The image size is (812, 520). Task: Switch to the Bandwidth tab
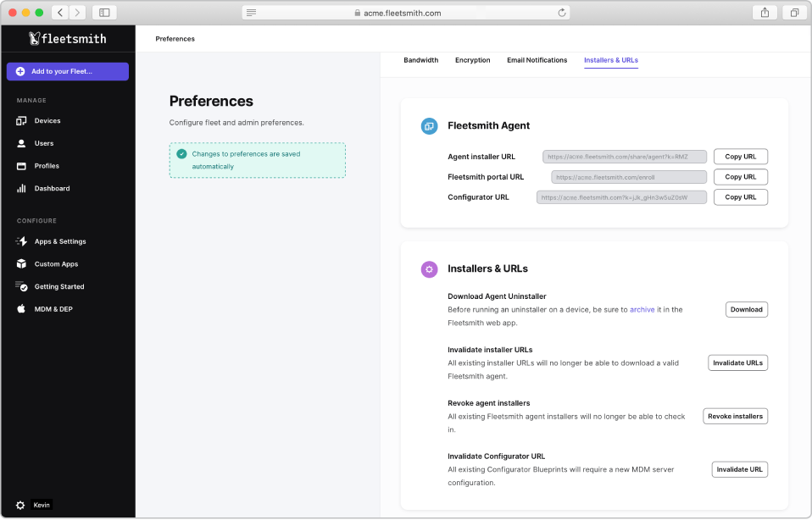421,60
